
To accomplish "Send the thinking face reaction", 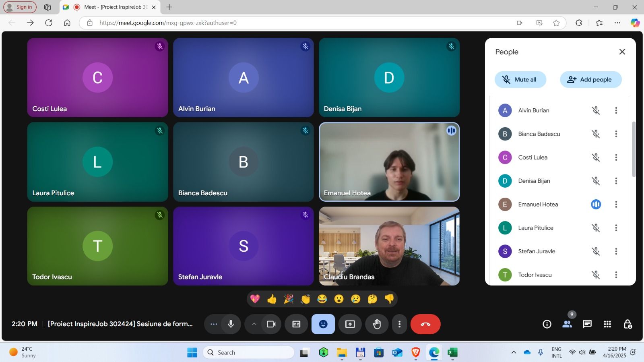I will click(x=372, y=299).
